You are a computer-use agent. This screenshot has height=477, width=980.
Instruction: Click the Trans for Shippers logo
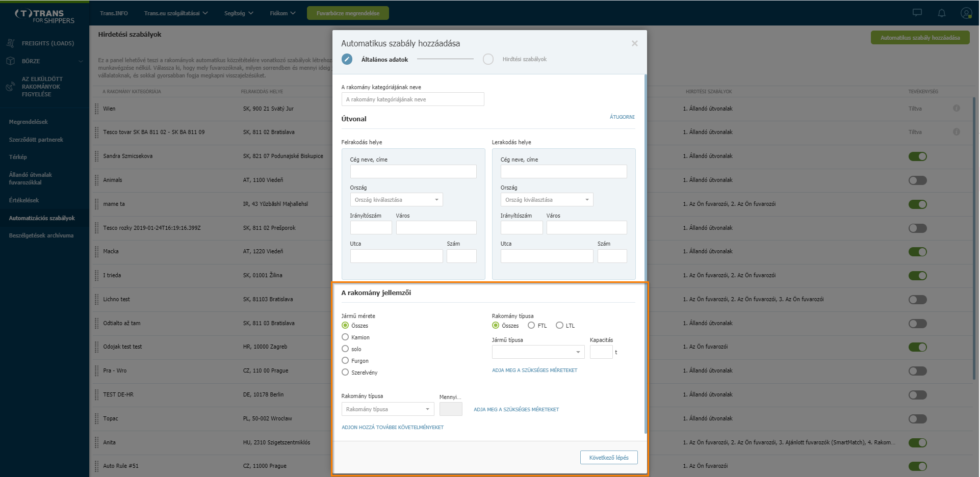click(x=45, y=16)
